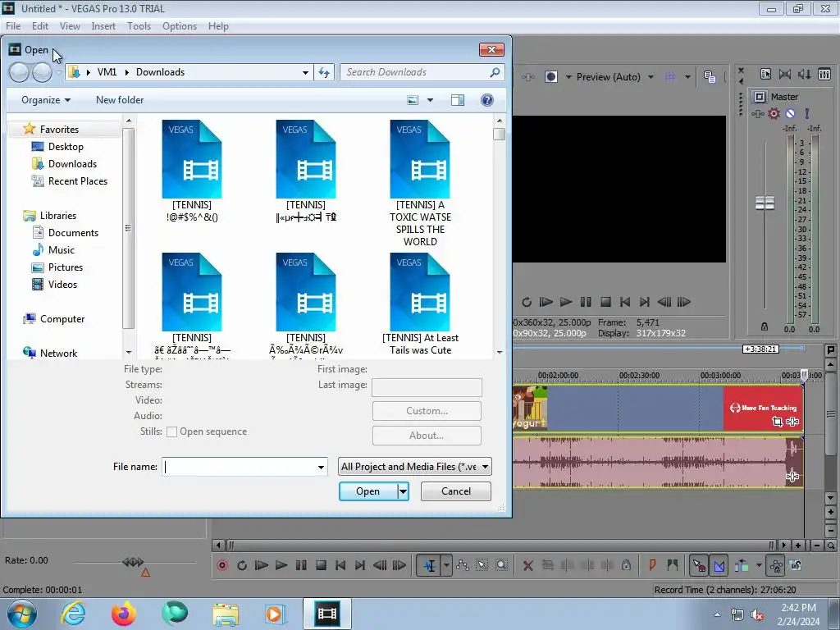Click the Lock event icon in the toolbar

coord(626,565)
